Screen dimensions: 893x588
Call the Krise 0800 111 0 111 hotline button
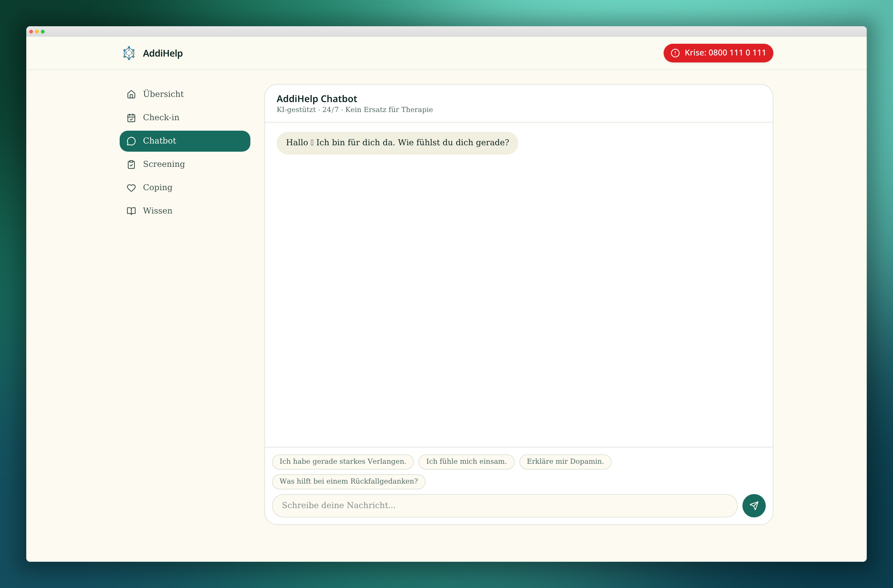point(718,53)
